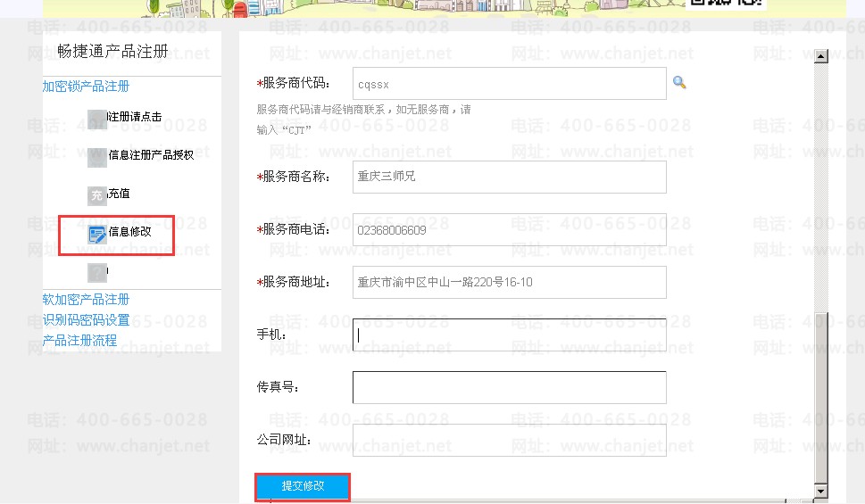865x504 pixels.
Task: Click the icon beside 信息注册产品授权
Action: [96, 157]
